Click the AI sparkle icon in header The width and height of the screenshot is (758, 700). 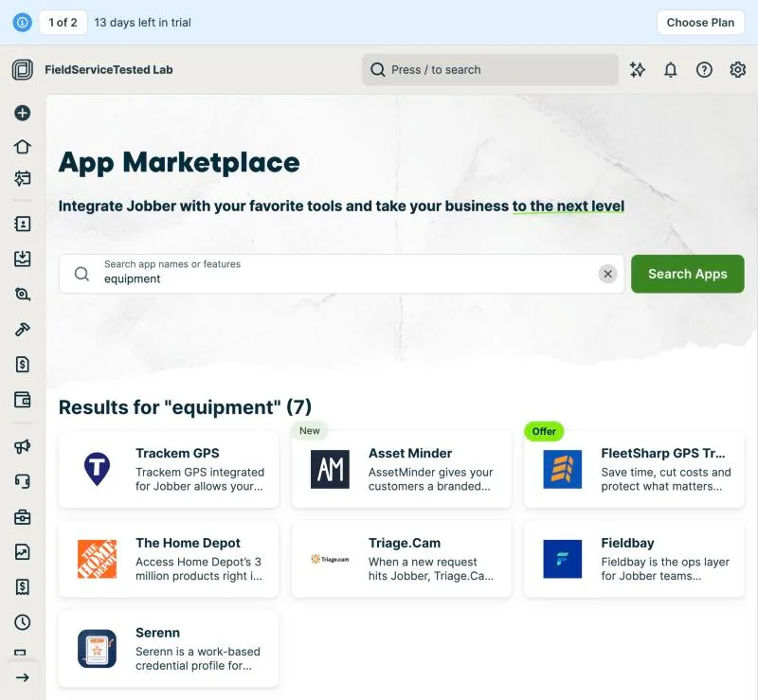tap(637, 69)
